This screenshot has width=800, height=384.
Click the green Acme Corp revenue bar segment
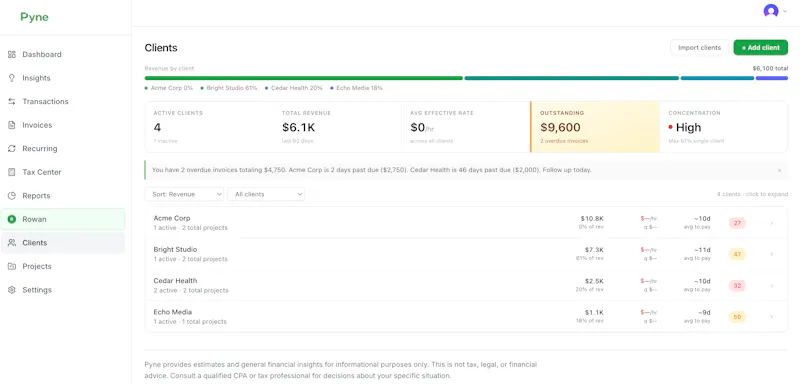[x=304, y=78]
